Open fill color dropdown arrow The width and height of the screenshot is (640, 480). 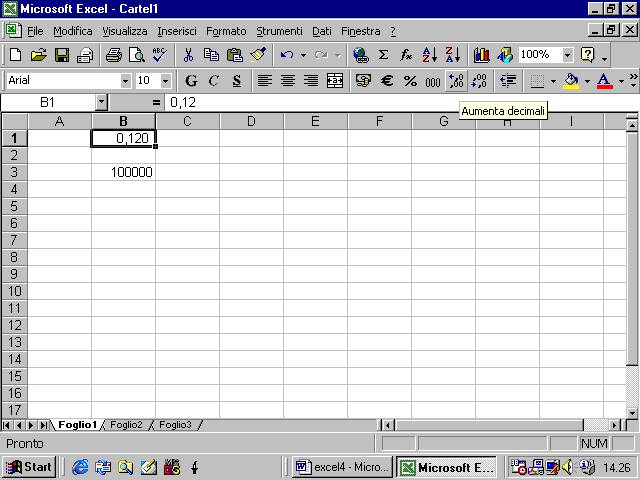587,81
